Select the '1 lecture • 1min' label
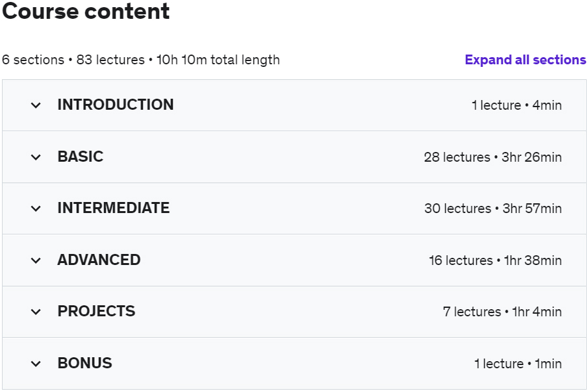Viewport: 588px width, 391px height. 518,364
